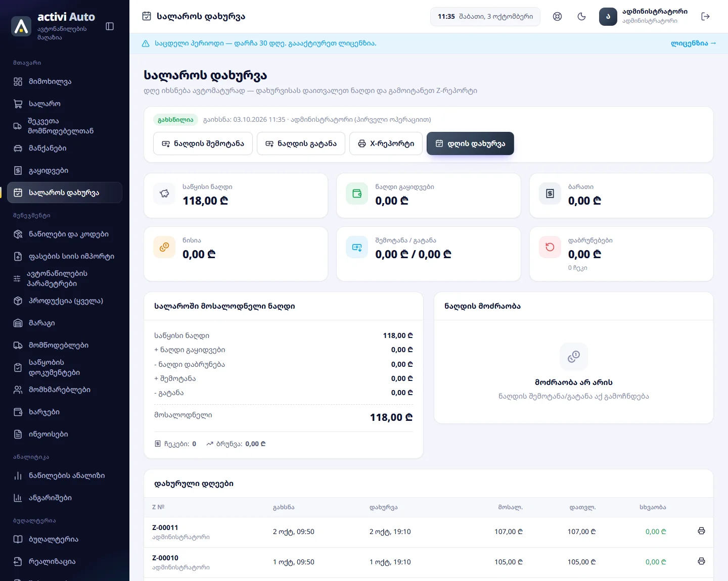Open სალარო in the sidebar
Image resolution: width=728 pixels, height=581 pixels.
point(65,104)
